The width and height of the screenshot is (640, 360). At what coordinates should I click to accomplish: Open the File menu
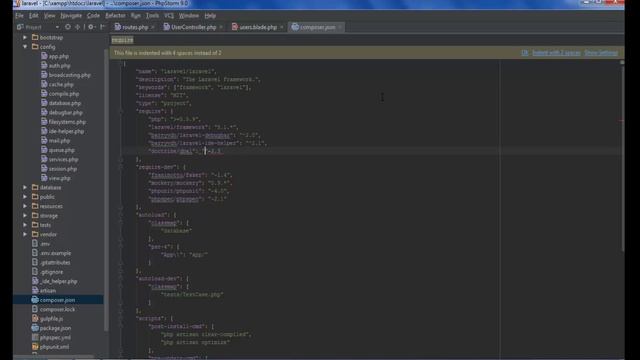[x=19, y=16]
